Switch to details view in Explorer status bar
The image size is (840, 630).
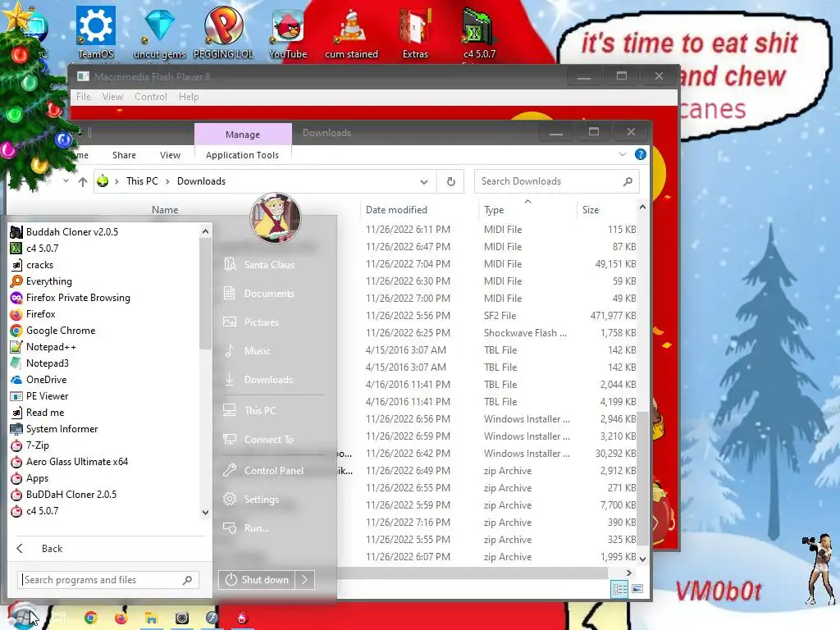click(620, 589)
